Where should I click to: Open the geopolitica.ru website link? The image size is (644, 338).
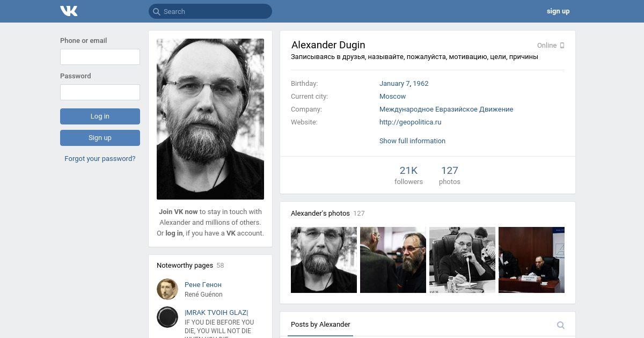coord(410,122)
